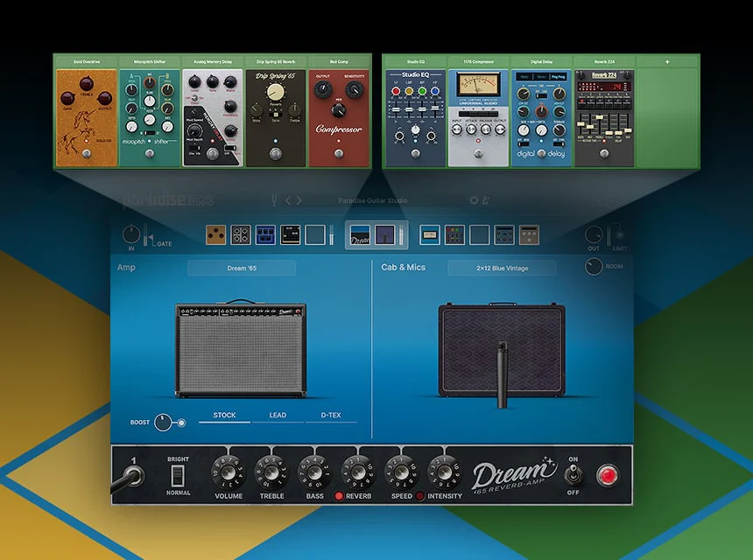
Task: Switch to the D-TEX amp mode tab
Action: [330, 416]
